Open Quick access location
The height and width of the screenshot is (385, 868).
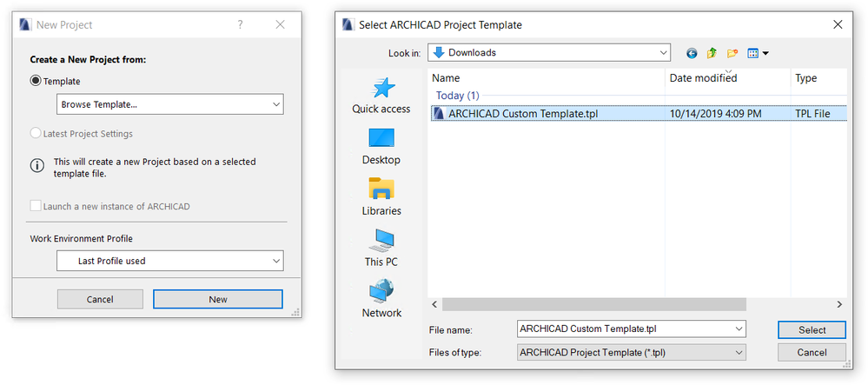pos(381,96)
